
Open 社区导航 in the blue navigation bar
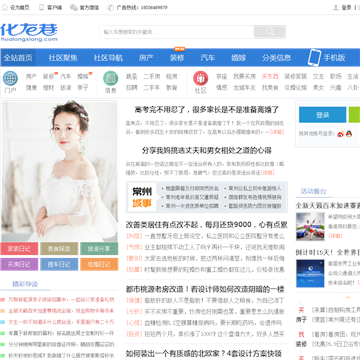[x=108, y=58]
